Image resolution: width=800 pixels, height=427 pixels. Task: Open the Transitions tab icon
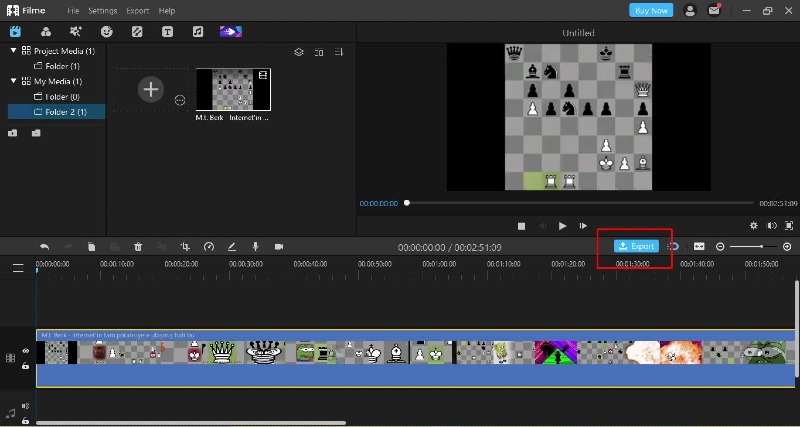click(x=137, y=32)
